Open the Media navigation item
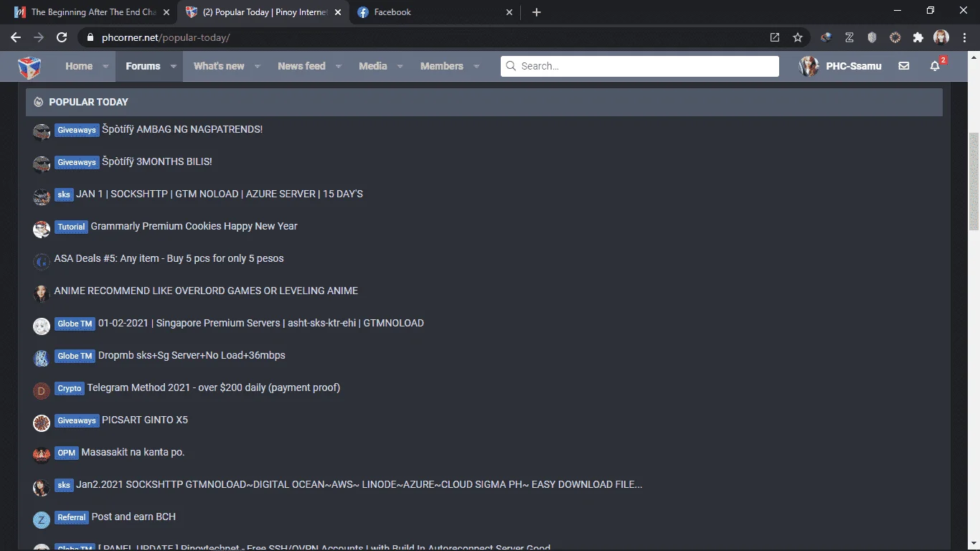 (373, 66)
